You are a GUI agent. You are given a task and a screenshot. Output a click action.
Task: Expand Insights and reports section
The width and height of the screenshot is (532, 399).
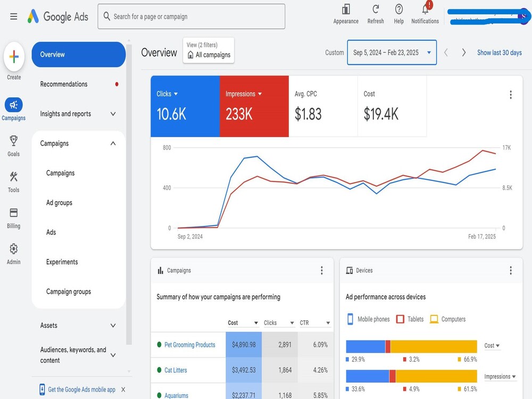[113, 114]
